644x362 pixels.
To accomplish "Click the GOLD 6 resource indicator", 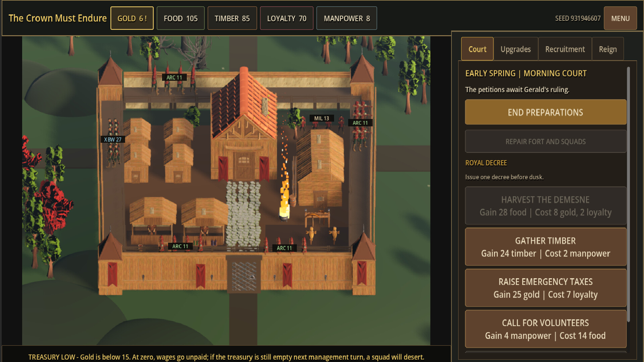I will [x=132, y=18].
